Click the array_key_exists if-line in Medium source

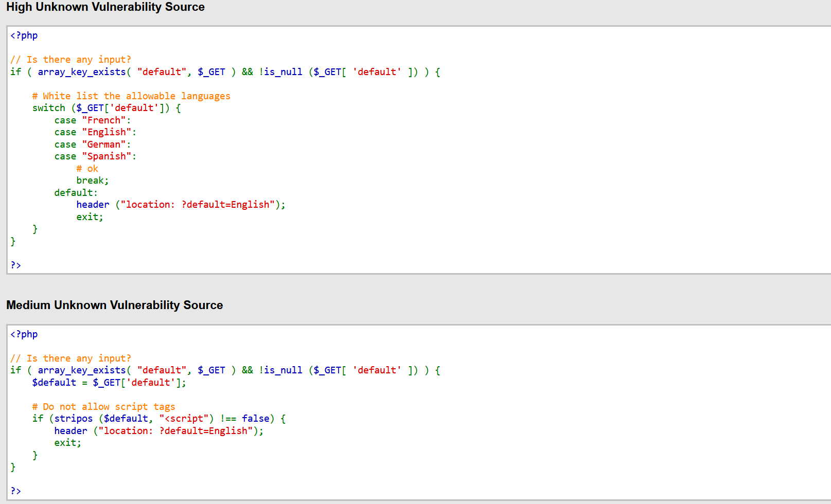(x=225, y=370)
